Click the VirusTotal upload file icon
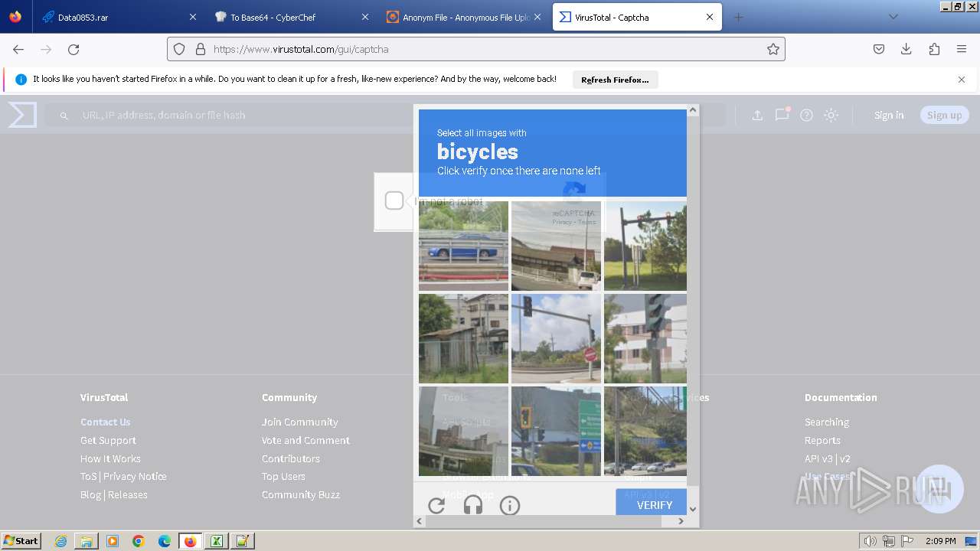 click(757, 115)
